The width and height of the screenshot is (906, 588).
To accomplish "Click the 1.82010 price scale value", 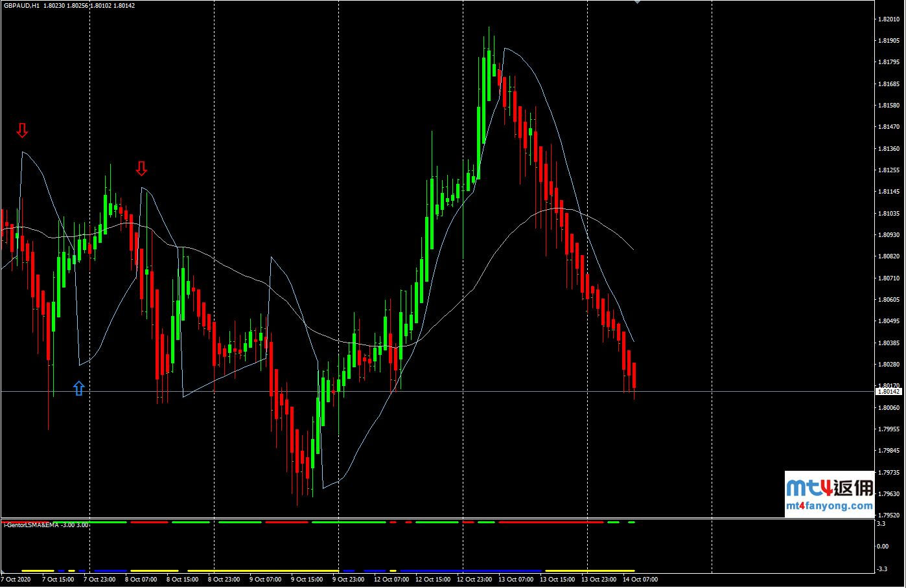I will pyautogui.click(x=887, y=19).
